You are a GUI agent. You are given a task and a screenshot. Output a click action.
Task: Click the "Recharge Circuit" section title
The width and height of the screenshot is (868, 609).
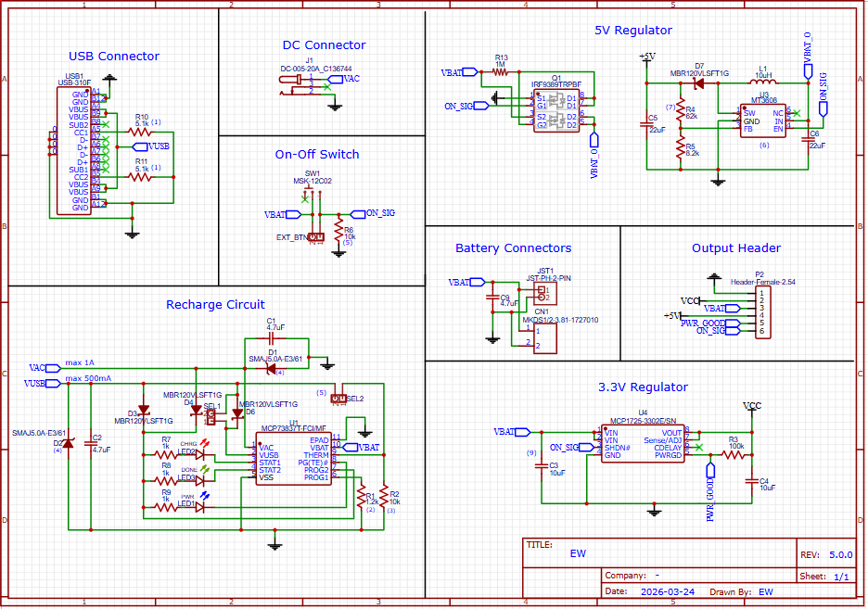pyautogui.click(x=215, y=304)
